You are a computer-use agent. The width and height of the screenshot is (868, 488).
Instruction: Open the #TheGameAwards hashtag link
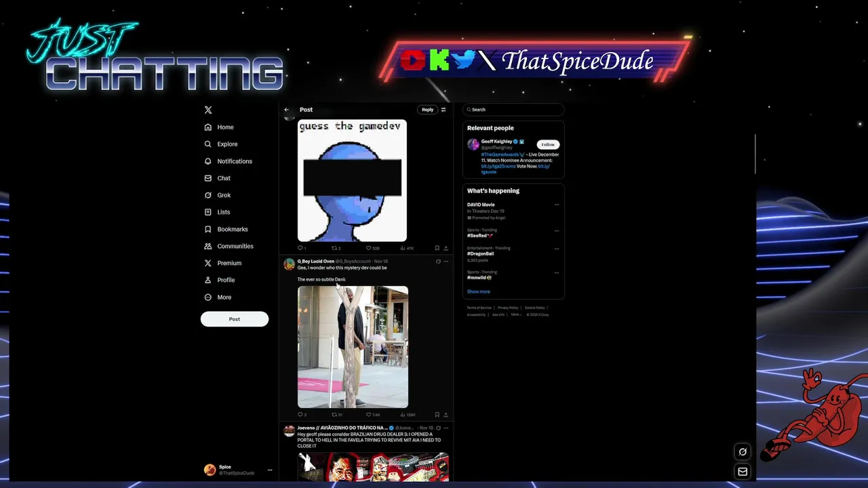[500, 155]
